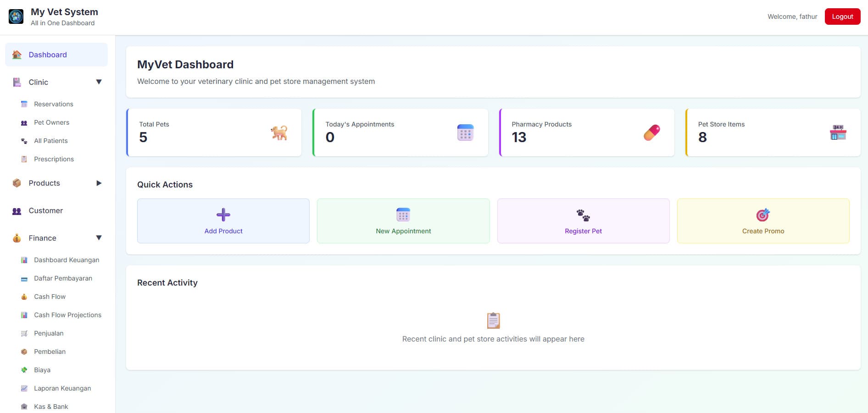Click the "Quick Actions" heading

click(165, 185)
